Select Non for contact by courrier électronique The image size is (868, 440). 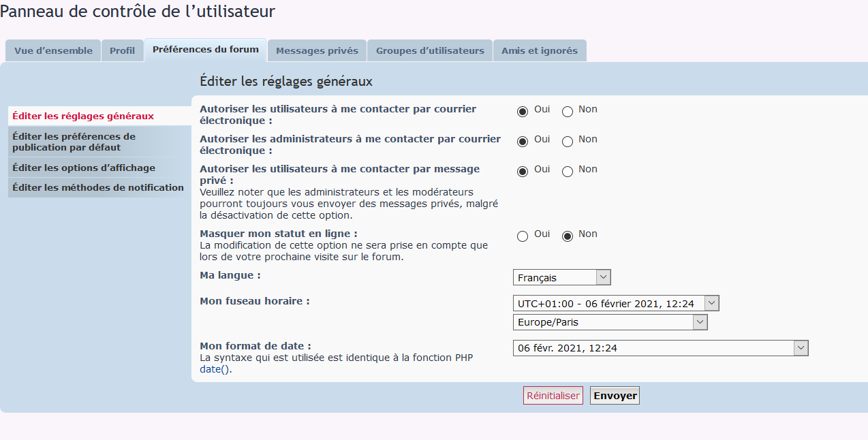pyautogui.click(x=568, y=111)
